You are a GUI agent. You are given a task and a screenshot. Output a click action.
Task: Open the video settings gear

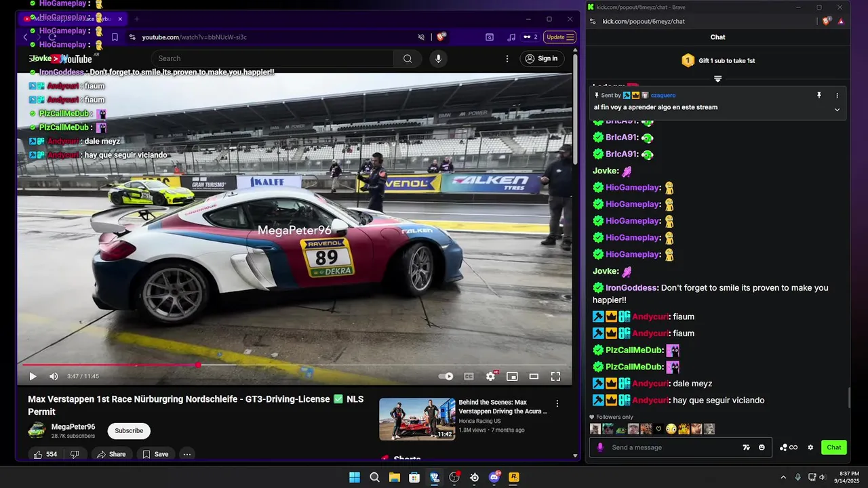coord(490,376)
